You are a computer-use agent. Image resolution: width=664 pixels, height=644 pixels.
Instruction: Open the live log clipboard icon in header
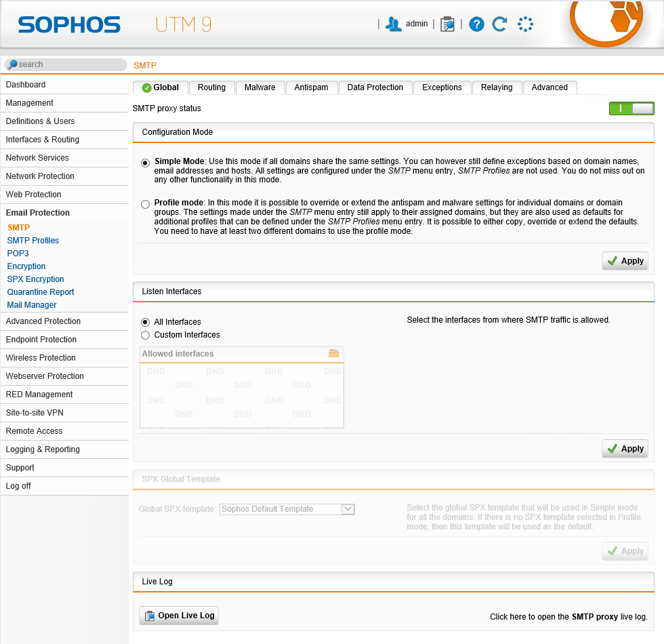coord(447,24)
